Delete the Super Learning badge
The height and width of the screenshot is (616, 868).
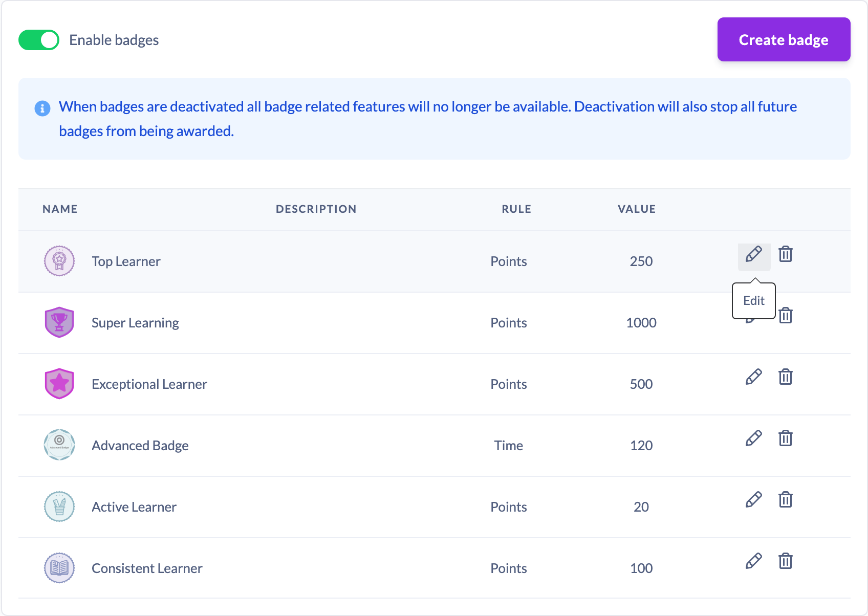click(786, 316)
